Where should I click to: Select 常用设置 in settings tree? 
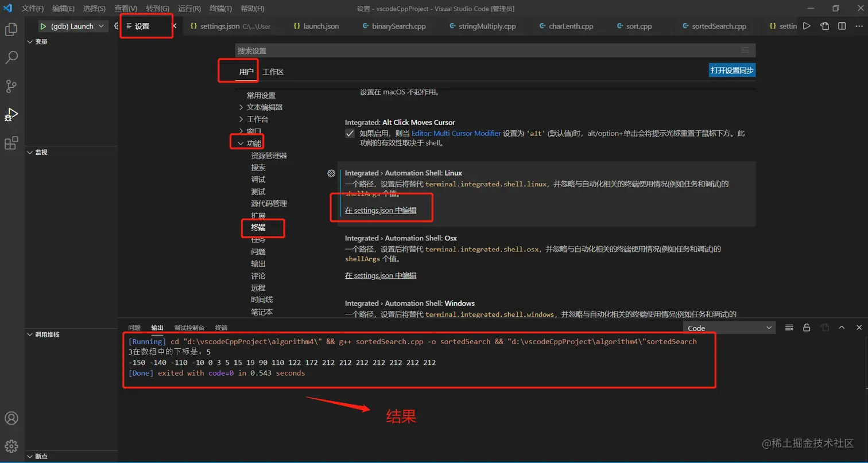pyautogui.click(x=261, y=95)
